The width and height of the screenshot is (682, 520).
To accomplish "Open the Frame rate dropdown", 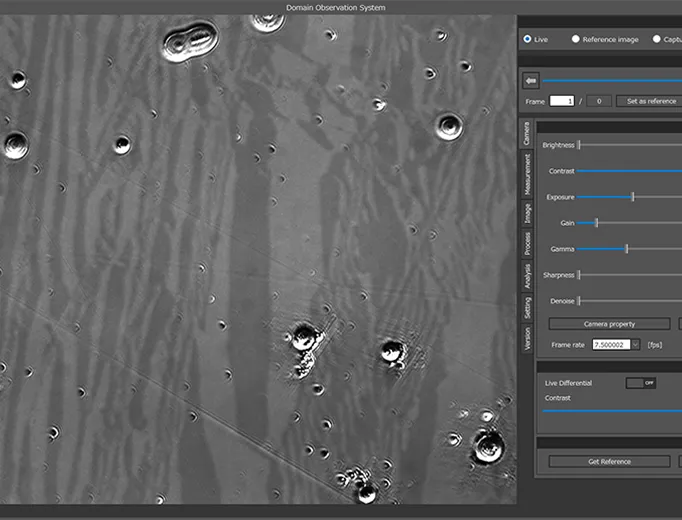I will (x=635, y=345).
